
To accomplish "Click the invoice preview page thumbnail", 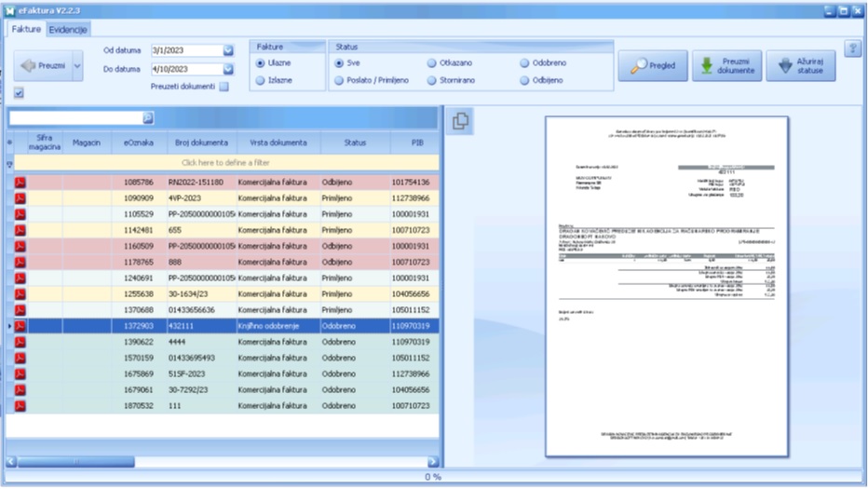I will [667, 287].
